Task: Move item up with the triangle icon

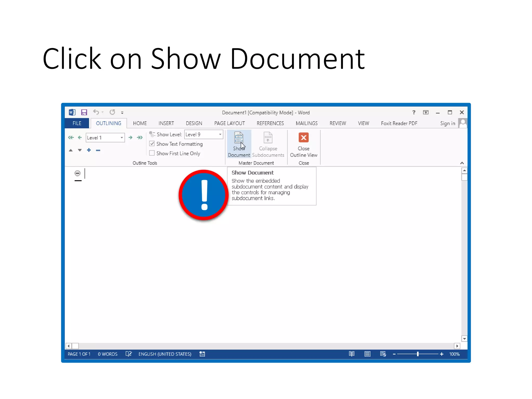Action: (x=71, y=150)
